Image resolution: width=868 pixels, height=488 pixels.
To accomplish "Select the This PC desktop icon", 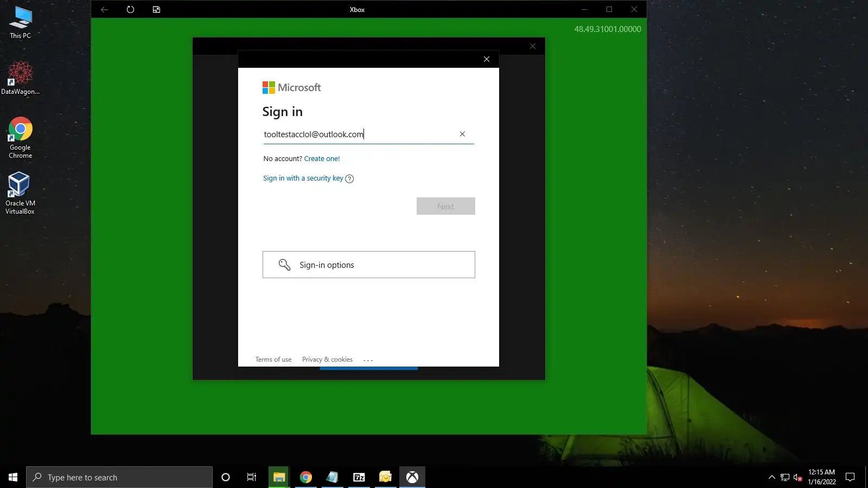I will coord(21,23).
